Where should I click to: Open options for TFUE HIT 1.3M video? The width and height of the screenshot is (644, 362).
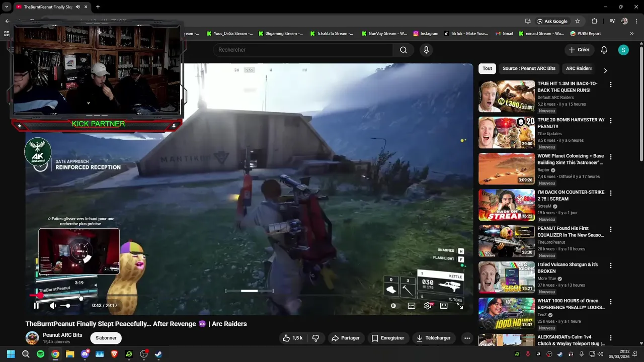[611, 84]
